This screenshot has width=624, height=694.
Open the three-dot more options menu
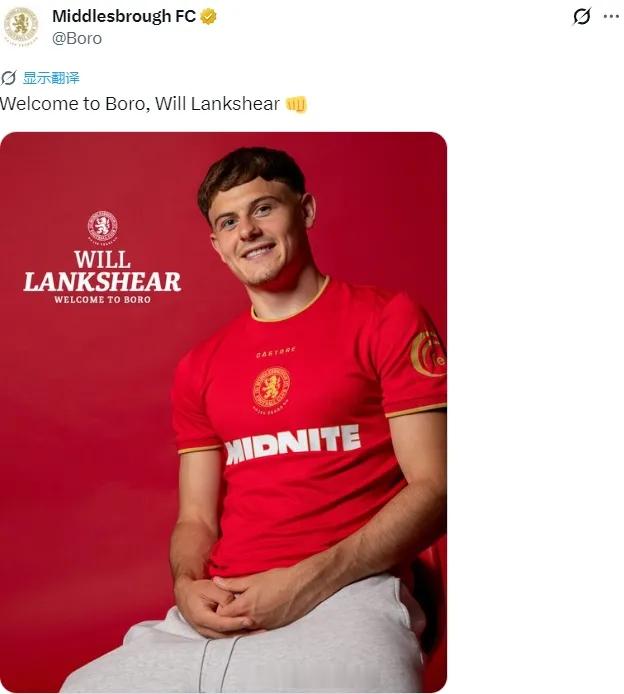tap(611, 16)
